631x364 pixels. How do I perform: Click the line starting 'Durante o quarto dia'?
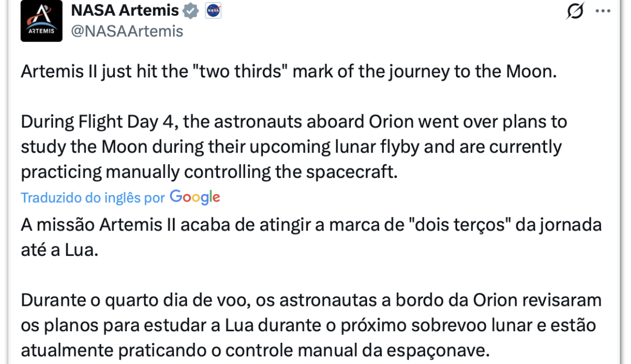(311, 300)
